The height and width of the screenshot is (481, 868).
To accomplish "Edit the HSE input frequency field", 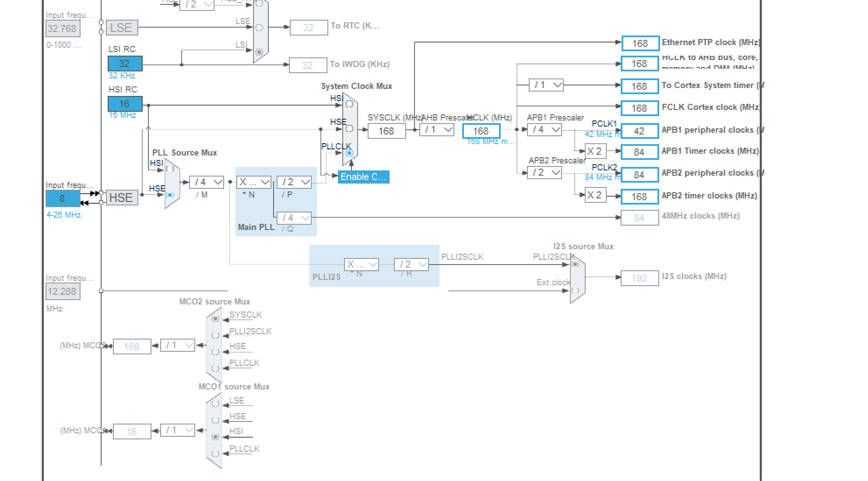I will point(63,198).
